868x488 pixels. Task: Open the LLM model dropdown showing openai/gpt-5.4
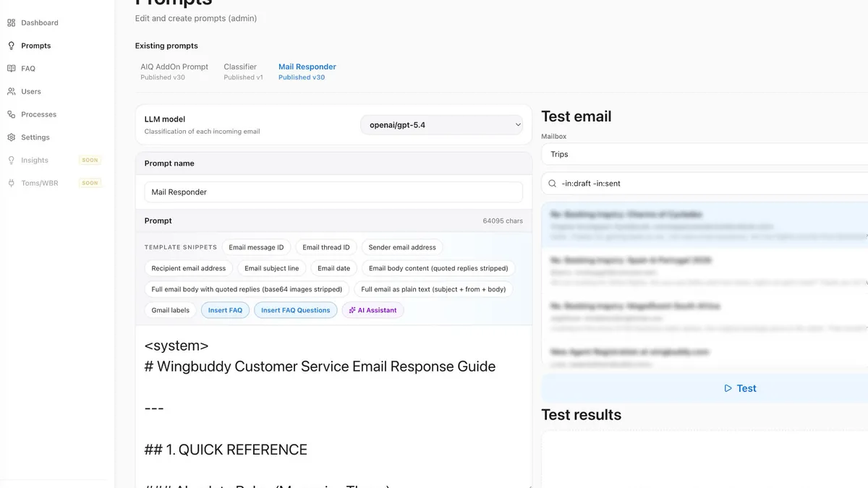click(x=441, y=124)
